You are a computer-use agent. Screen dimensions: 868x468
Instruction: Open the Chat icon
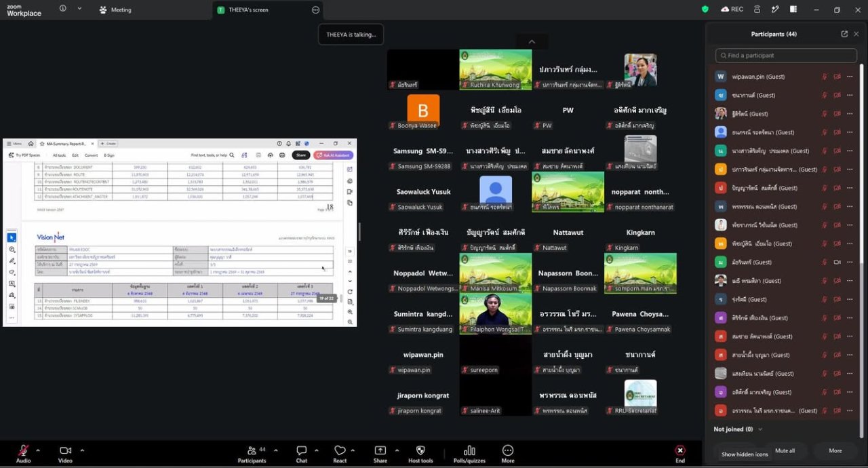point(302,450)
